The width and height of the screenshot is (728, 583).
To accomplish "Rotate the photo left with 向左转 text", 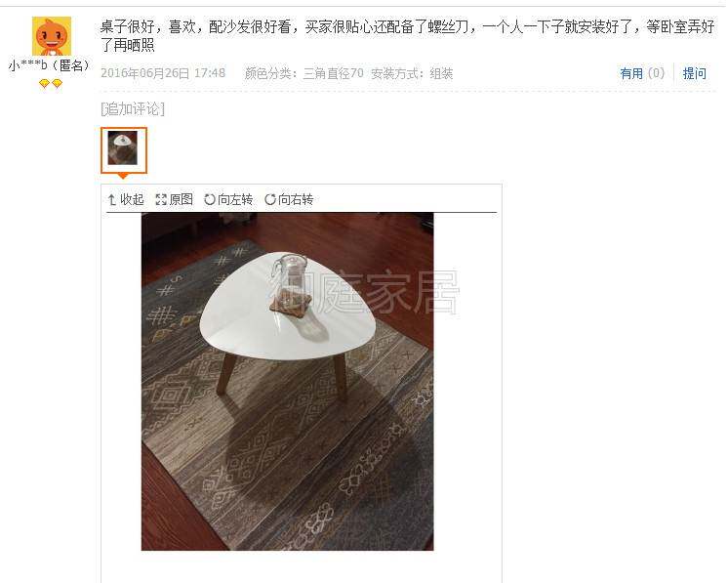I will pyautogui.click(x=235, y=200).
